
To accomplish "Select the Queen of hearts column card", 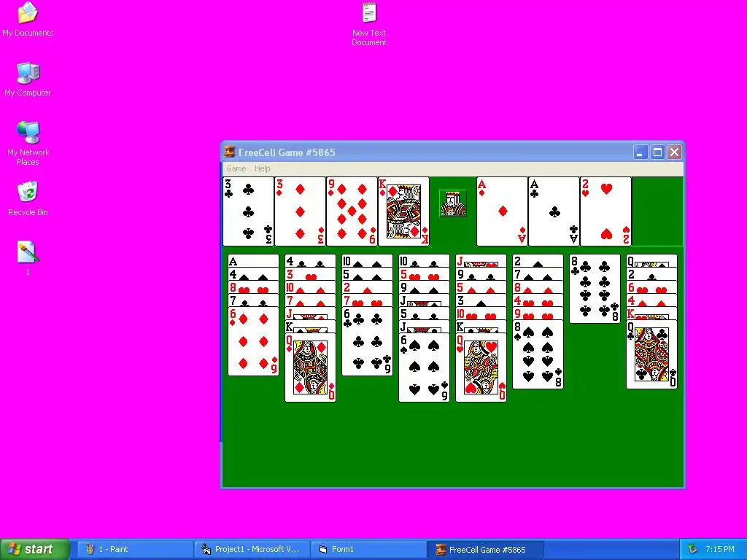I will [481, 367].
